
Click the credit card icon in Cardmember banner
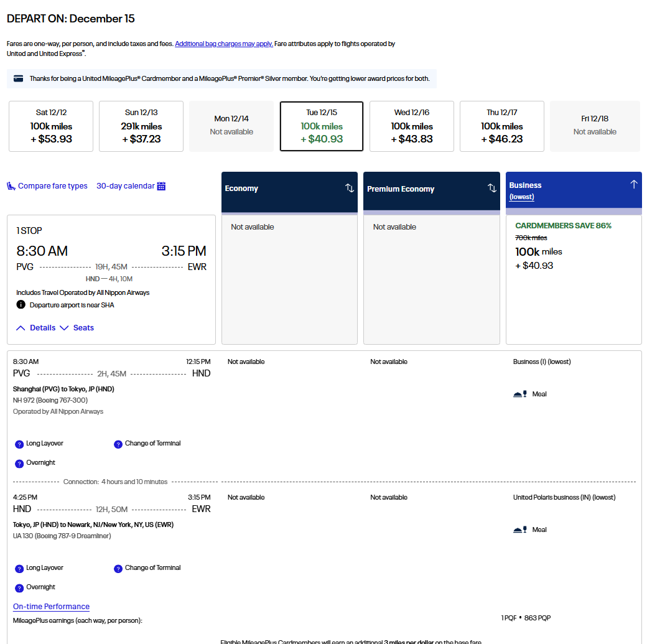(18, 78)
